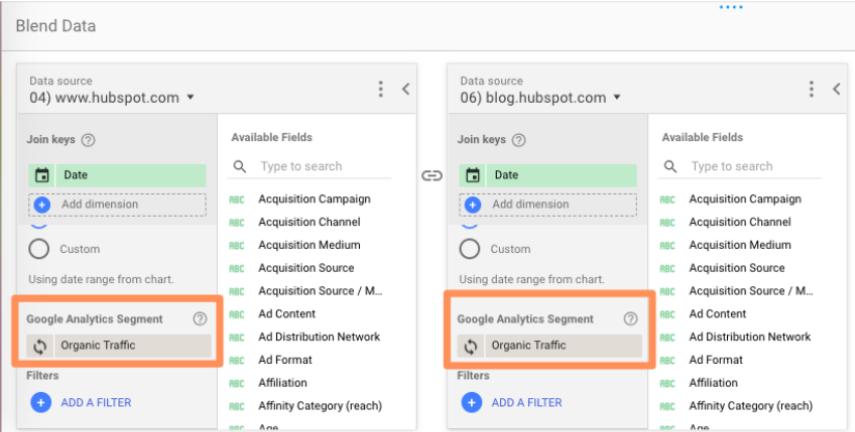Viewport: 855px width, 432px height.
Task: Click search magnifier icon in blog.hubspot.com fields
Action: click(670, 166)
